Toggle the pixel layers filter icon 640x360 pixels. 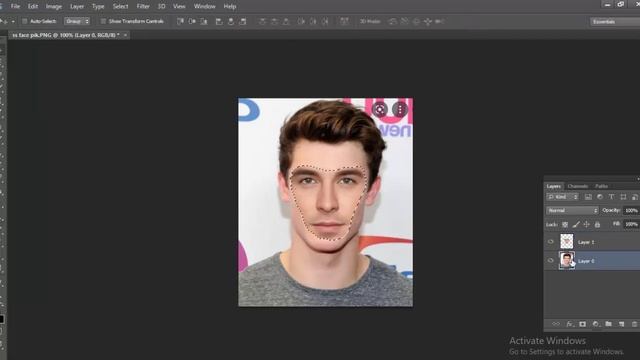point(588,197)
